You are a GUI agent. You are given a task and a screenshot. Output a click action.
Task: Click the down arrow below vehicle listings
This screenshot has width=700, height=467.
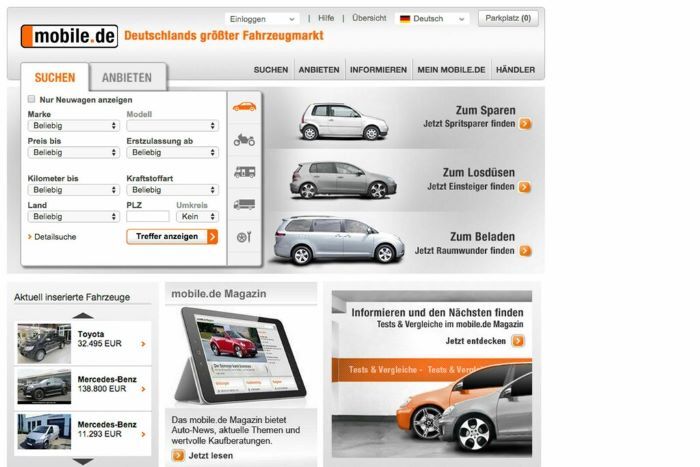[x=83, y=461]
